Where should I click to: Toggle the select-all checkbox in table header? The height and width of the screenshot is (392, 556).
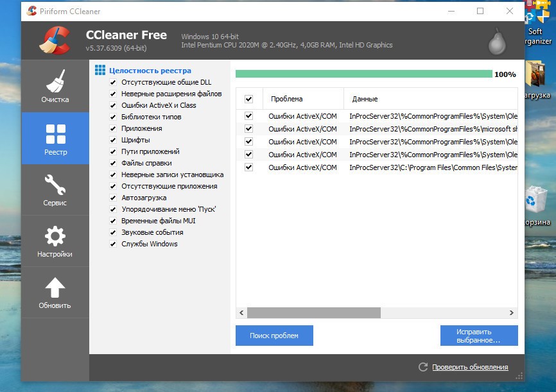[248, 99]
